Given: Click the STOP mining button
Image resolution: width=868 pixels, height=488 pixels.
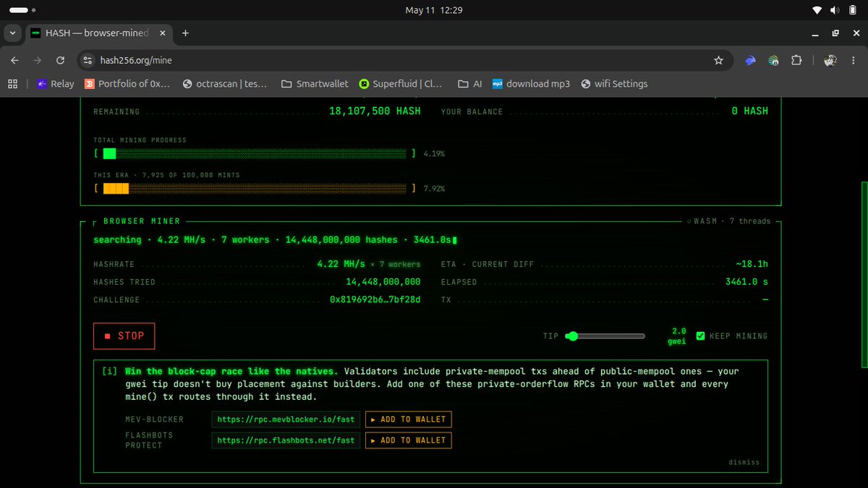Looking at the screenshot, I should click(x=124, y=335).
